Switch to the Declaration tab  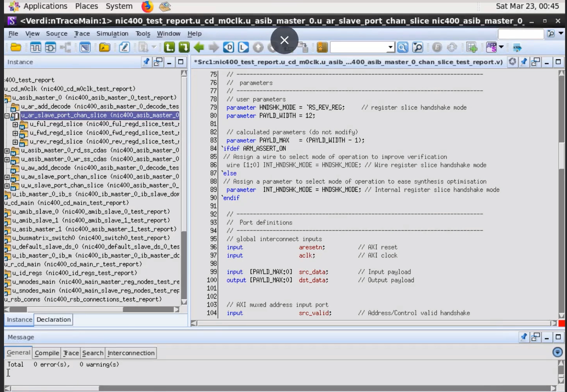(53, 319)
